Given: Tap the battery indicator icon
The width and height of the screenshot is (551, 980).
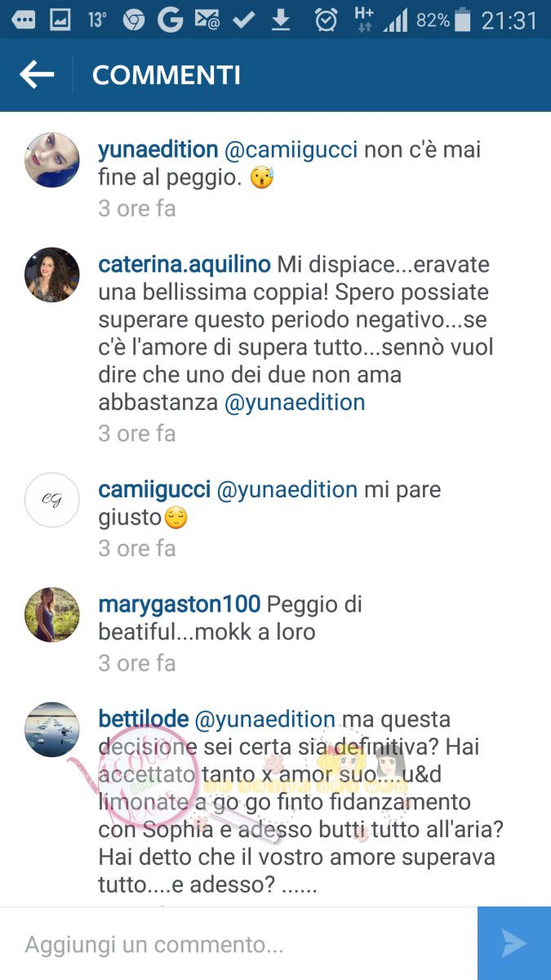Looking at the screenshot, I should pyautogui.click(x=463, y=20).
